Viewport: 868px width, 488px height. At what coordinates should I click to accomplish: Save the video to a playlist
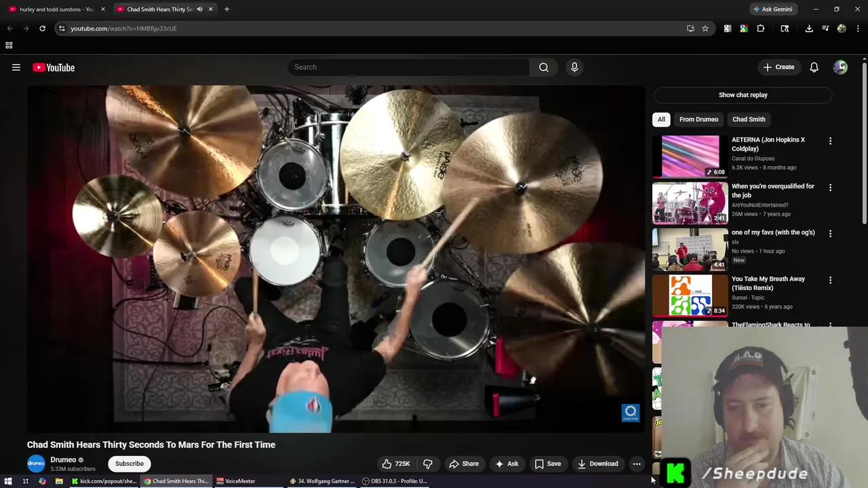click(x=548, y=464)
